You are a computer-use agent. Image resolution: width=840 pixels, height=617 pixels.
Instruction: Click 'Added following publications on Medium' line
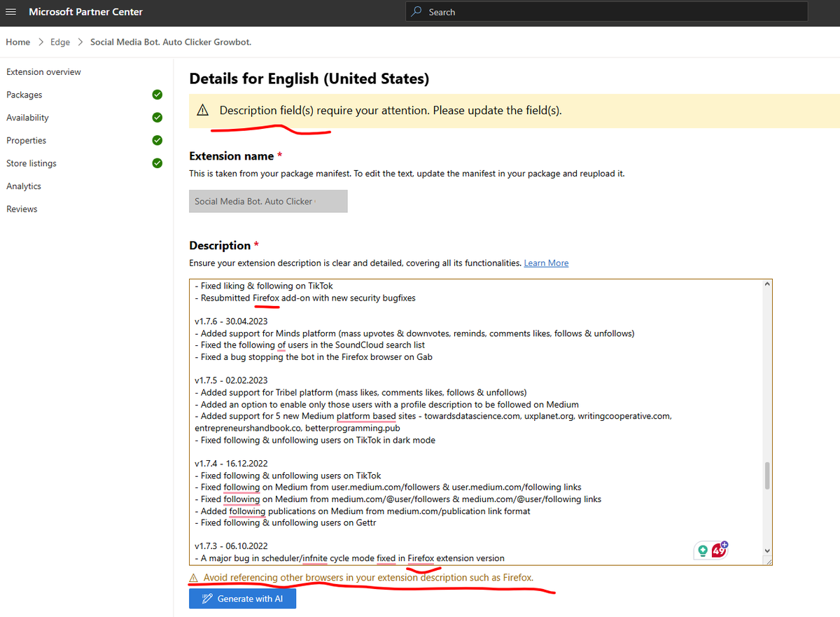363,511
